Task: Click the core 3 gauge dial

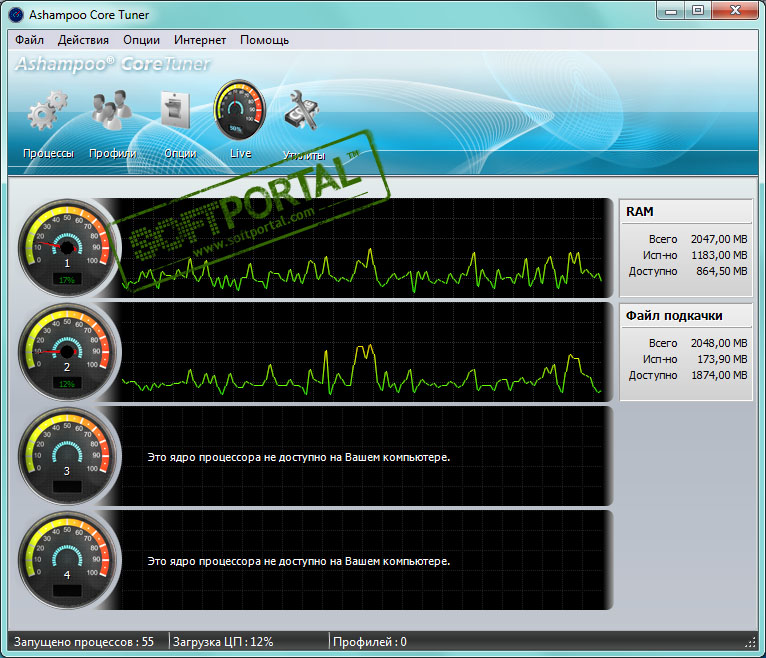Action: pos(67,456)
